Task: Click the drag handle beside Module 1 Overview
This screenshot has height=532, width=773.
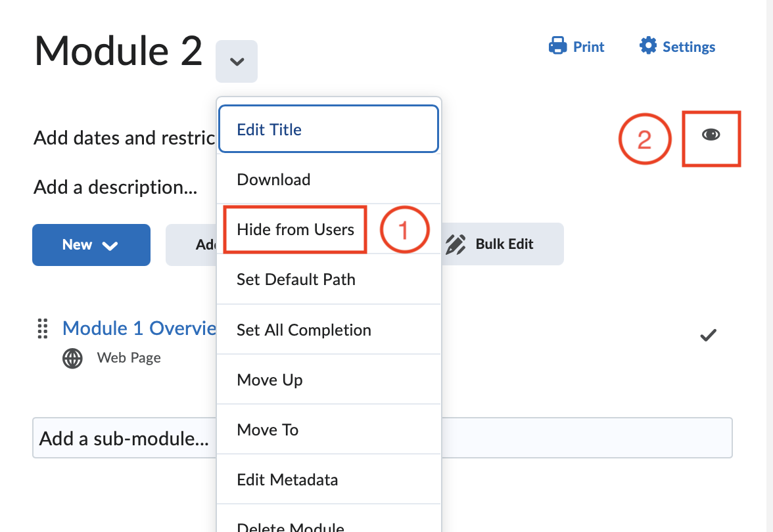Action: [x=43, y=328]
